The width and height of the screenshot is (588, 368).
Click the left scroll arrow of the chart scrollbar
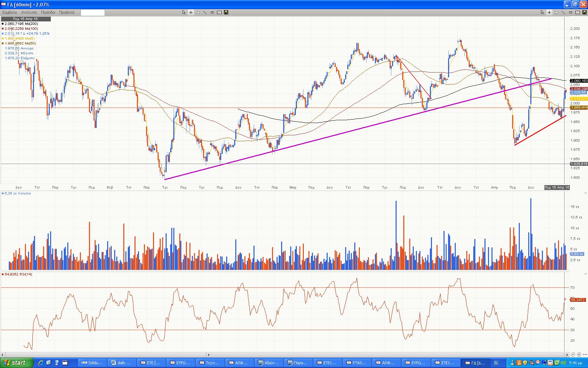[2, 354]
